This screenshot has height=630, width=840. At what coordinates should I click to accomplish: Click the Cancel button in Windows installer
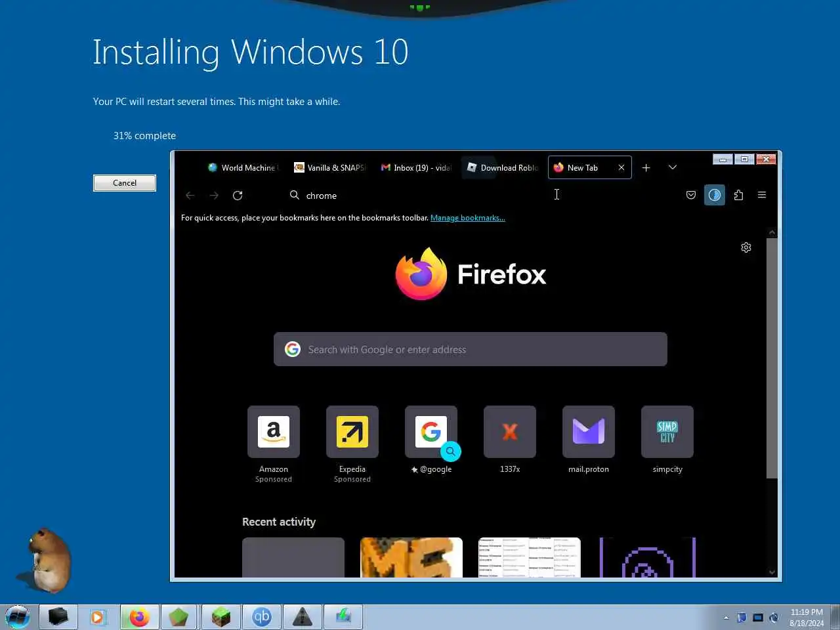tap(125, 183)
